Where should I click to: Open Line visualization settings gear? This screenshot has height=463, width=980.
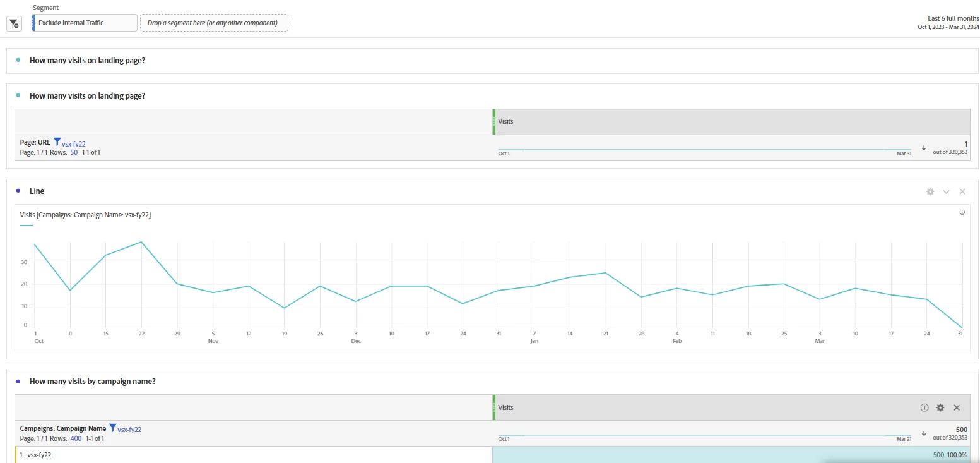[930, 191]
